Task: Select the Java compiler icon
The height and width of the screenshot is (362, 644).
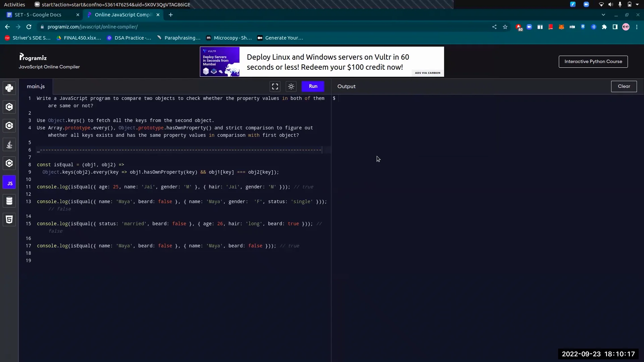Action: click(9, 144)
